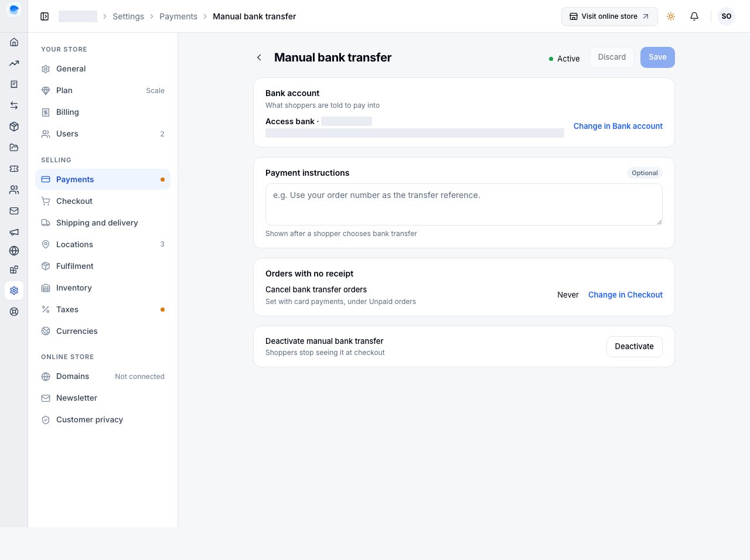Open the lifebuoy help icon

(14, 312)
